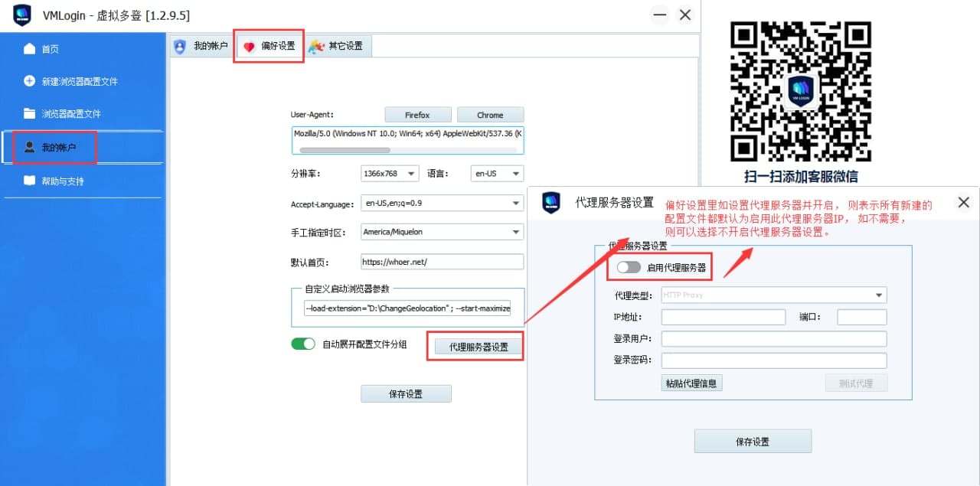Click the VMLogin logo in proxy dialog

[551, 203]
